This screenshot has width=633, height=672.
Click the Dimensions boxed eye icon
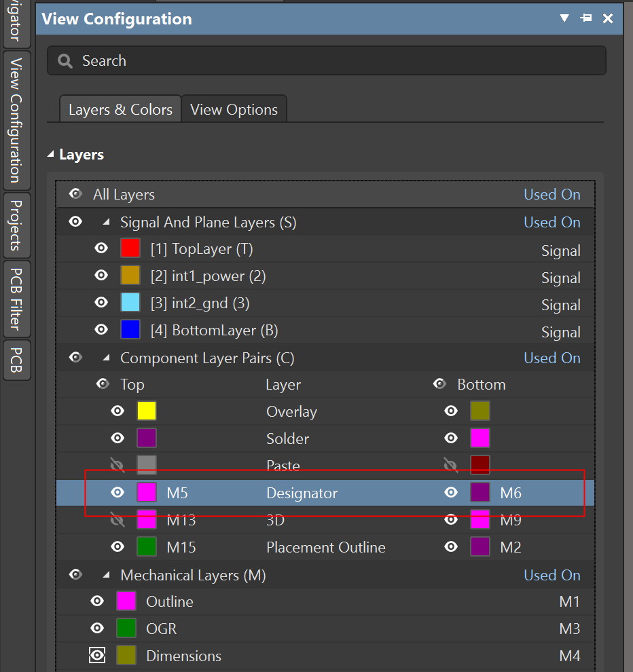click(97, 655)
